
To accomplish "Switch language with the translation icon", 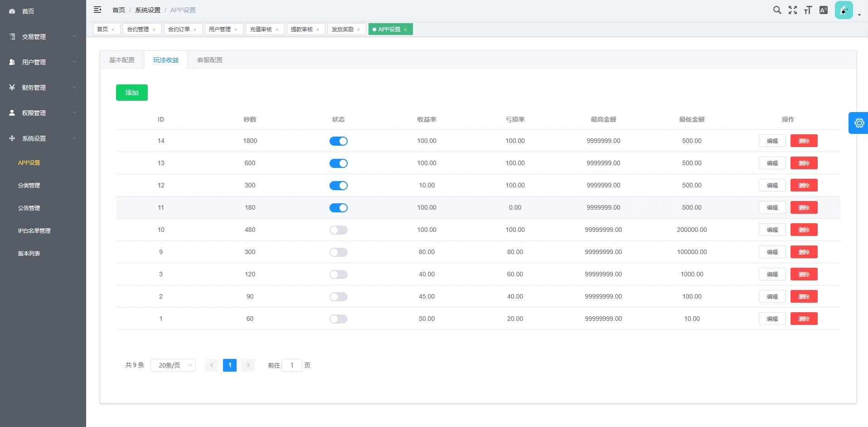I will click(x=824, y=10).
